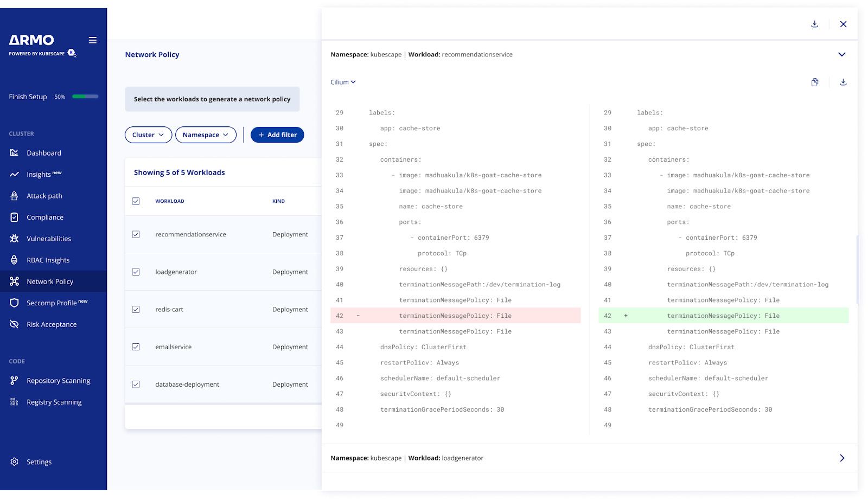Click the Add filter button

pos(277,134)
